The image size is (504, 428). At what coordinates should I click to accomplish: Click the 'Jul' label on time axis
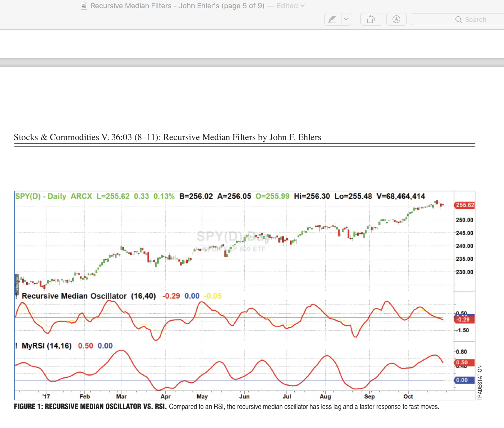[287, 396]
